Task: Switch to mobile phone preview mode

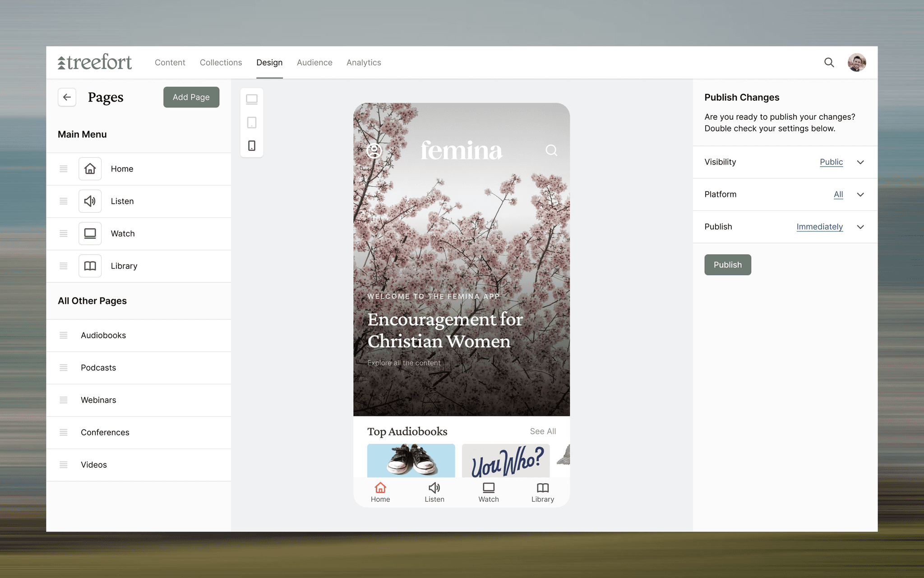Action: 252,145
